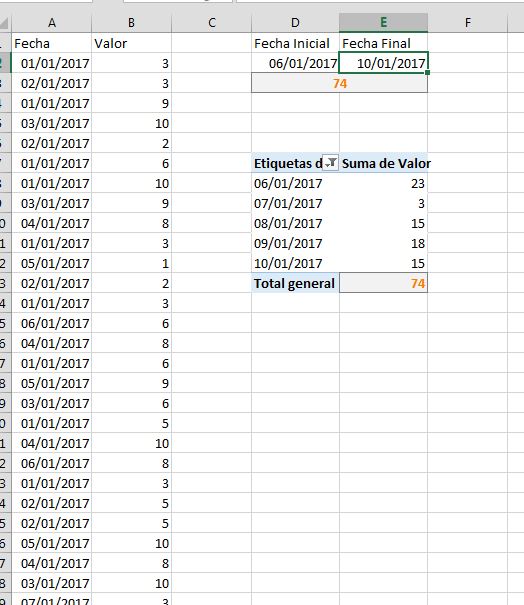Select column A header
This screenshot has width=524, height=605.
(52, 23)
